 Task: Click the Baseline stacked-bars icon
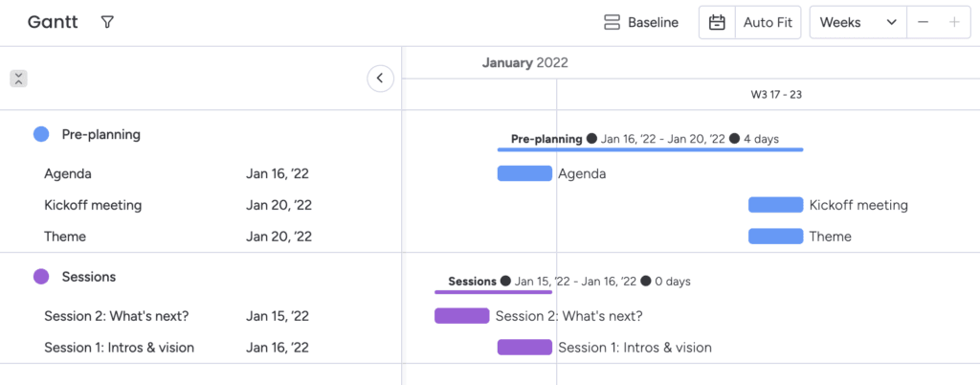pos(612,22)
